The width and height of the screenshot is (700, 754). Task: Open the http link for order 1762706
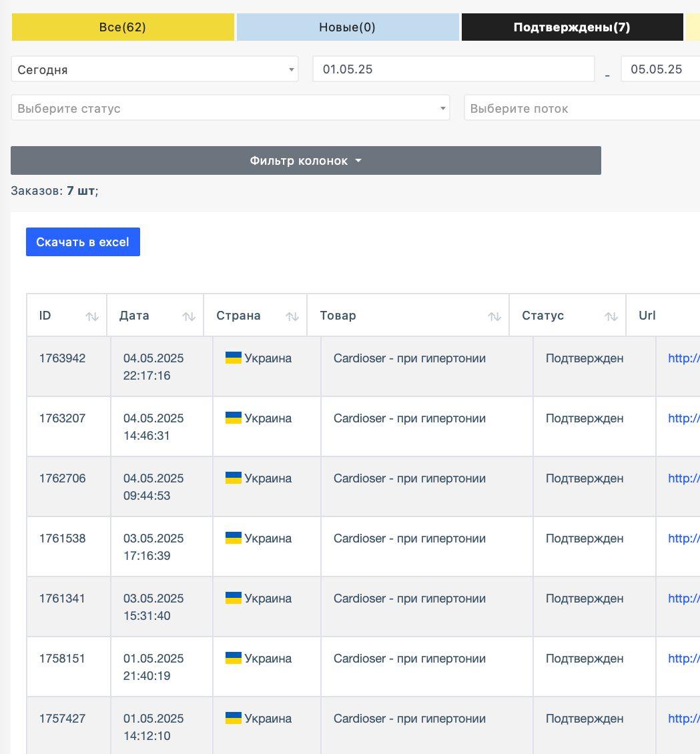684,478
